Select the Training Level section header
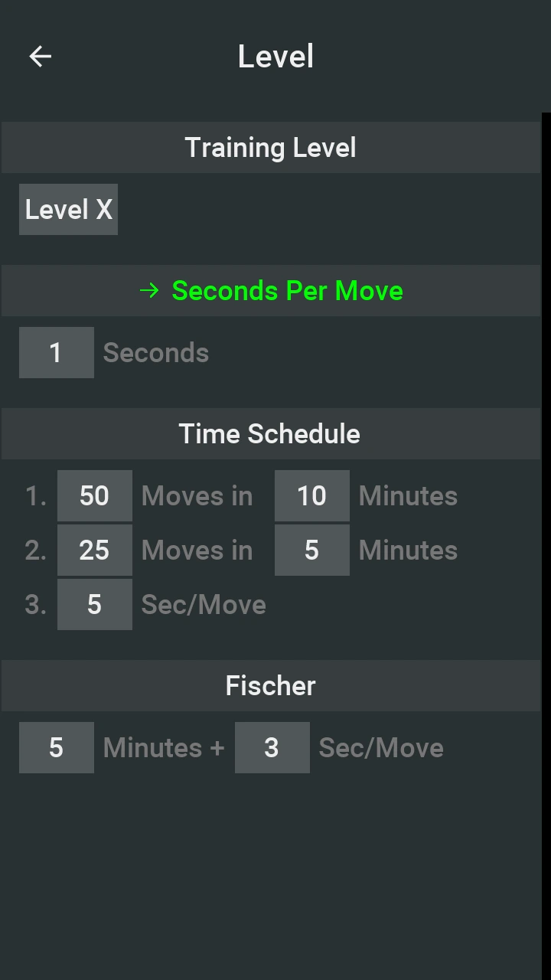The width and height of the screenshot is (551, 980). click(x=270, y=147)
